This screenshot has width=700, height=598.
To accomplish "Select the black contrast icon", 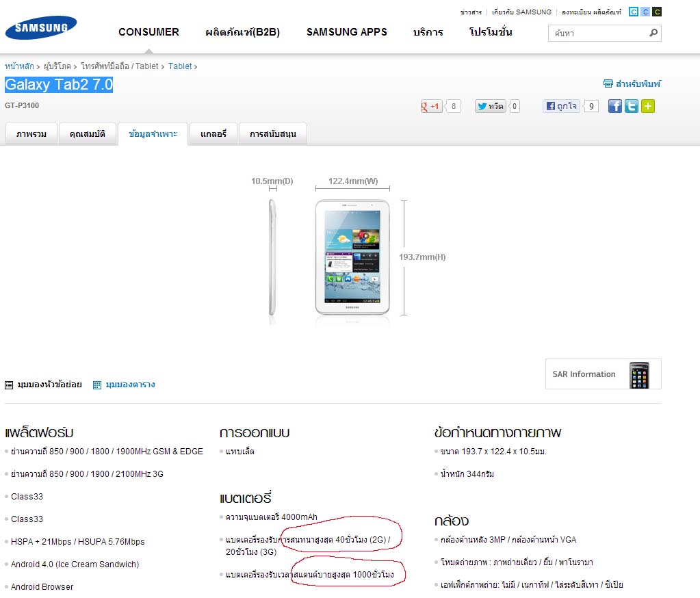I will pyautogui.click(x=657, y=12).
